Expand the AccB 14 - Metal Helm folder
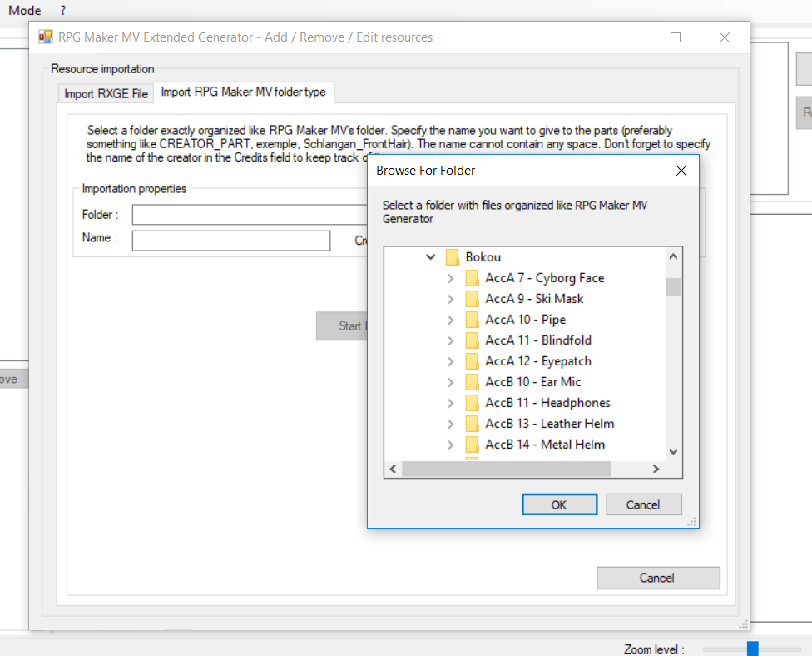Screen dimensions: 812x656 pos(451,445)
